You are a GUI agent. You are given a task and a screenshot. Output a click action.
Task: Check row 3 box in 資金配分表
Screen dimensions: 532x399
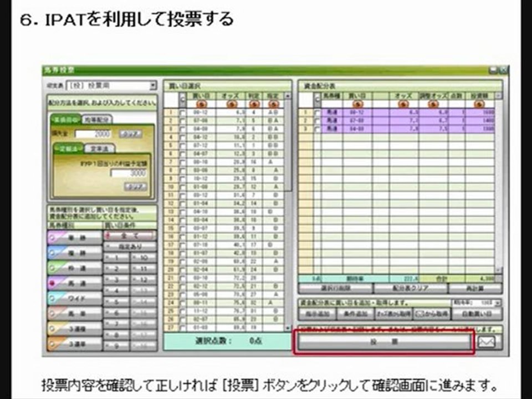point(317,129)
